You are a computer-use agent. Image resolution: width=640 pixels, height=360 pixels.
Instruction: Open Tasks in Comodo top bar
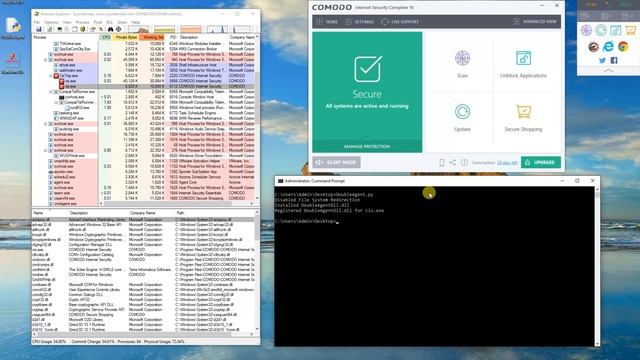(327, 22)
